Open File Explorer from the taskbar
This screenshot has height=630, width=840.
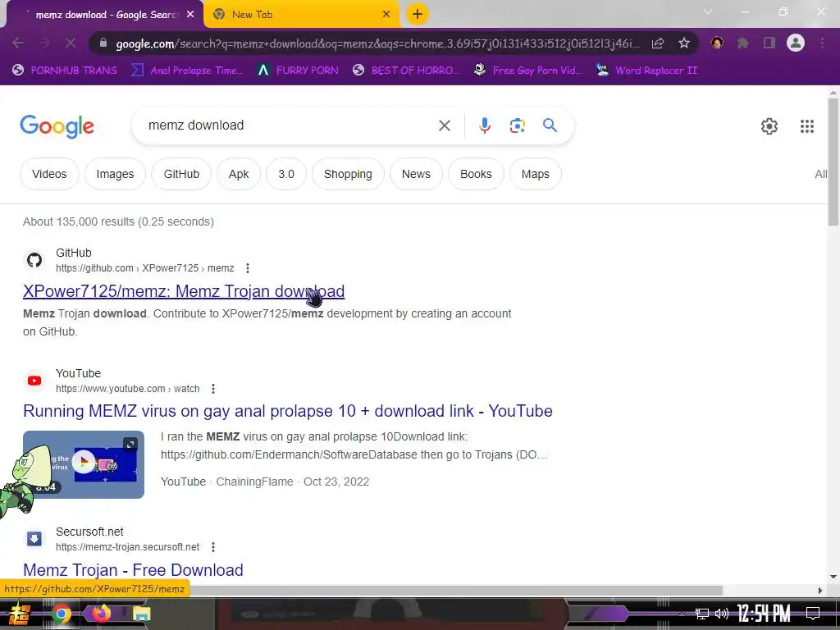141,614
